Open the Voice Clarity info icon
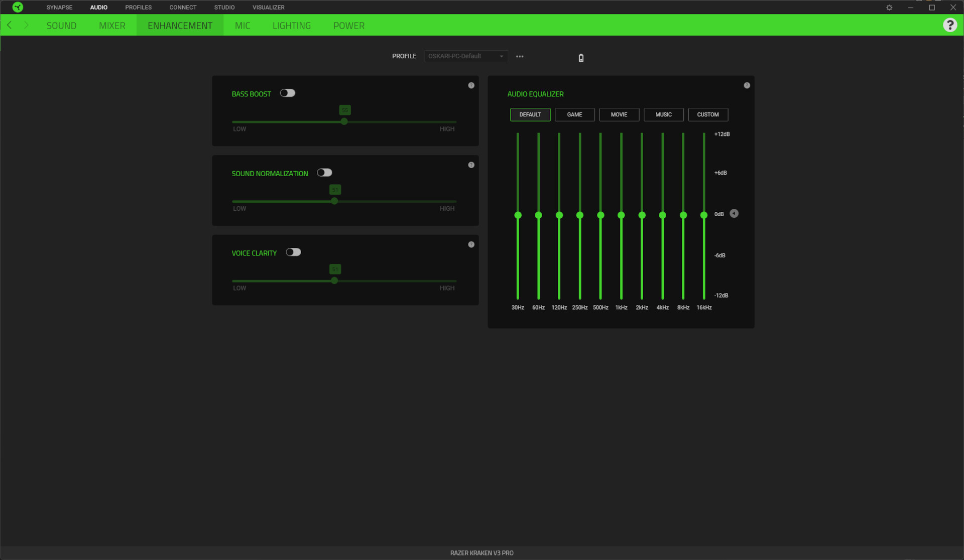Image resolution: width=964 pixels, height=560 pixels. (x=471, y=244)
